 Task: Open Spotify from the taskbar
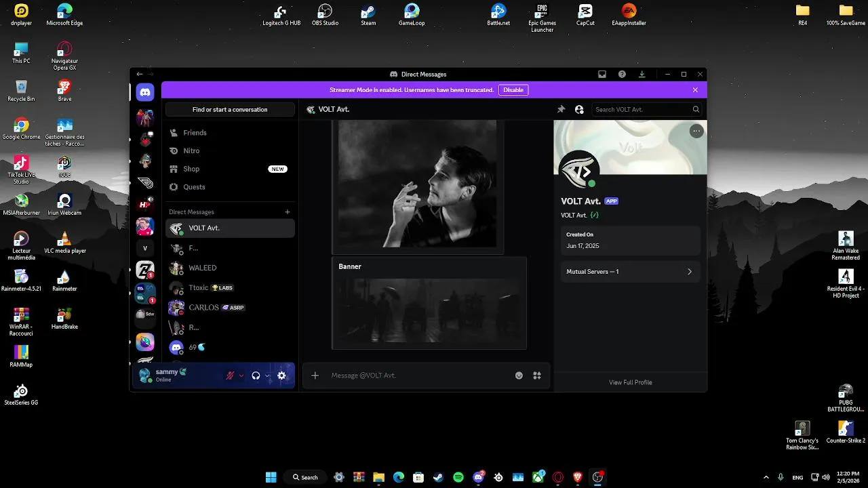click(x=458, y=477)
